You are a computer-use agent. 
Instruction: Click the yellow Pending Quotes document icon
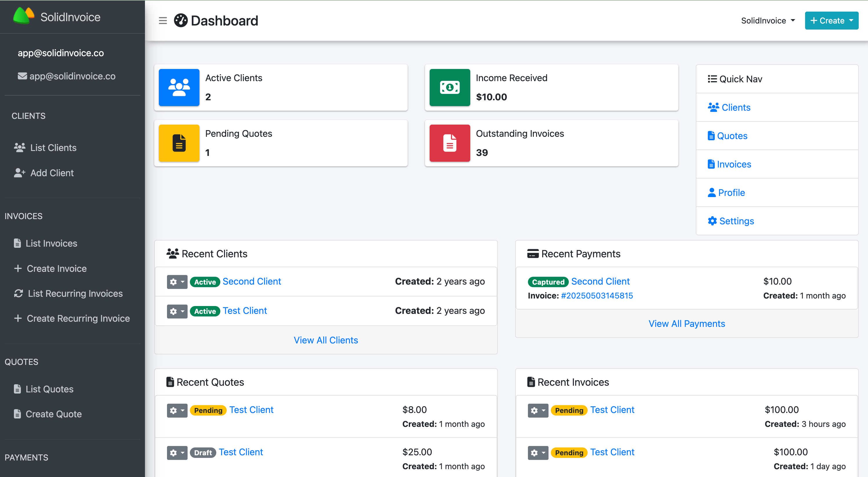tap(179, 143)
